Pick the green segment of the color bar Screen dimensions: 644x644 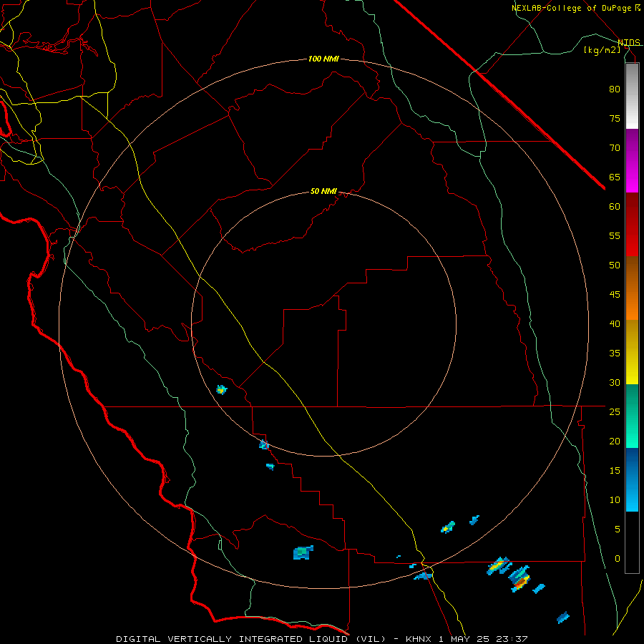click(632, 416)
